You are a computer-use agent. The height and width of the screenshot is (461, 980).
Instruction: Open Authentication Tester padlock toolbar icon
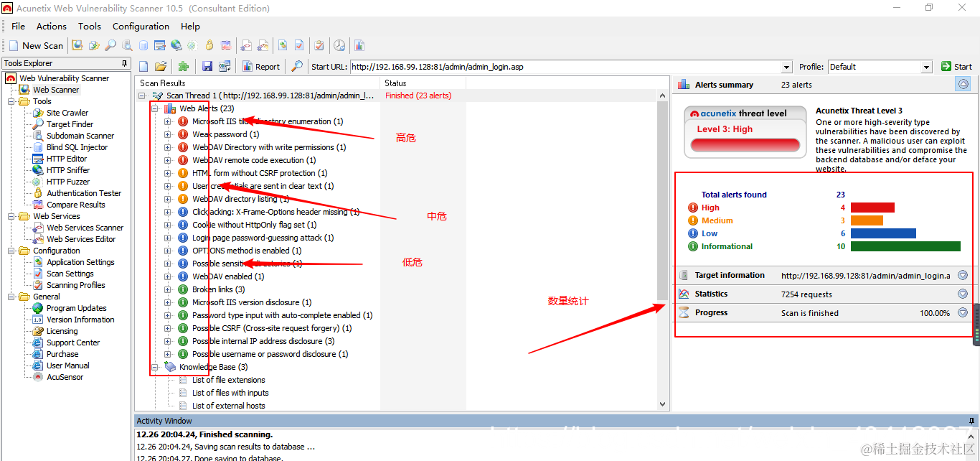[209, 45]
